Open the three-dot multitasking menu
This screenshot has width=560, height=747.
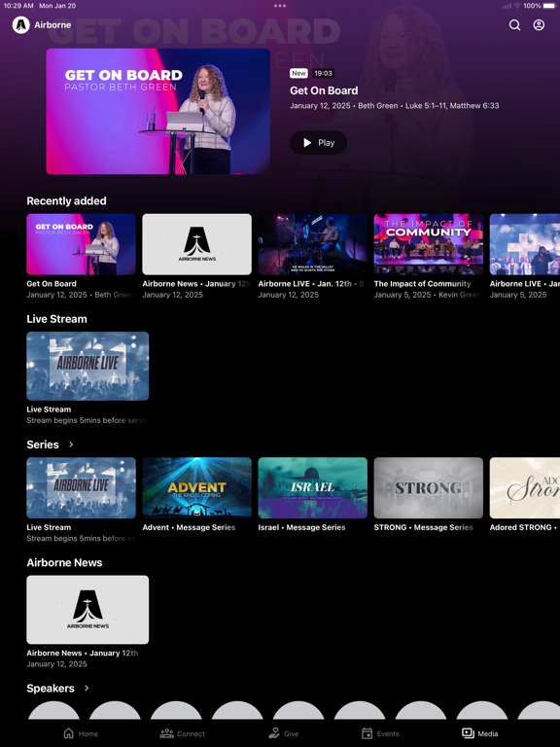tap(280, 6)
